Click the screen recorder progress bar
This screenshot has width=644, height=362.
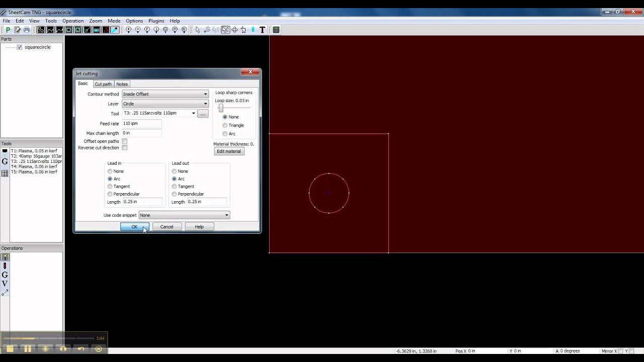tap(49, 338)
